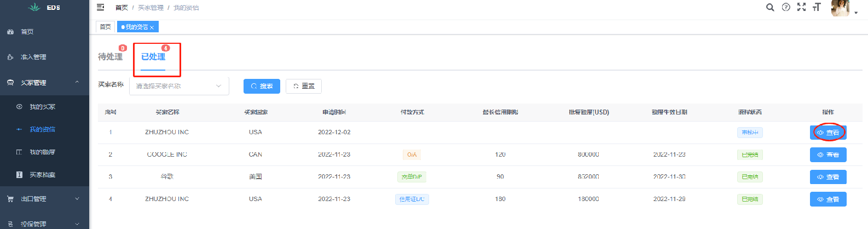868x229 pixels.
Task: Expand the 出口管理 sidebar section
Action: (x=44, y=199)
